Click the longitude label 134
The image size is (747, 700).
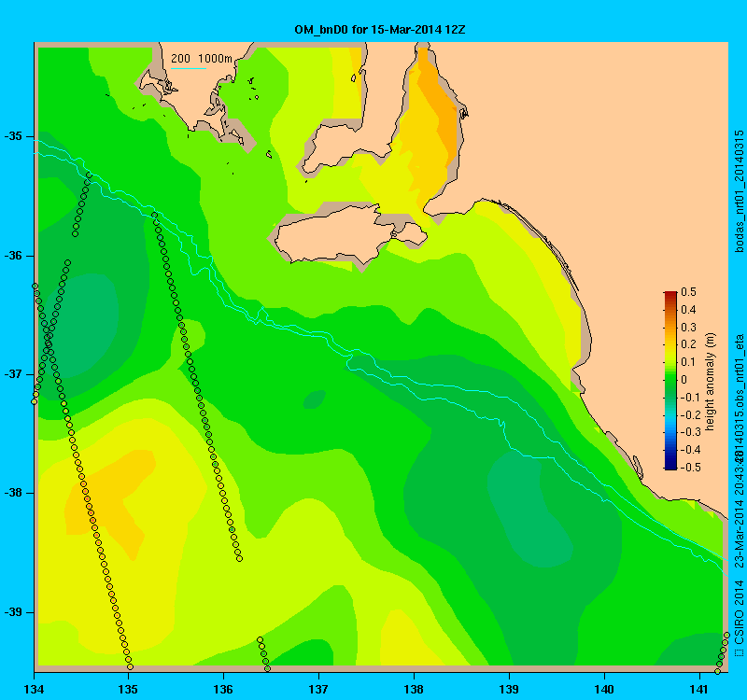[x=34, y=688]
